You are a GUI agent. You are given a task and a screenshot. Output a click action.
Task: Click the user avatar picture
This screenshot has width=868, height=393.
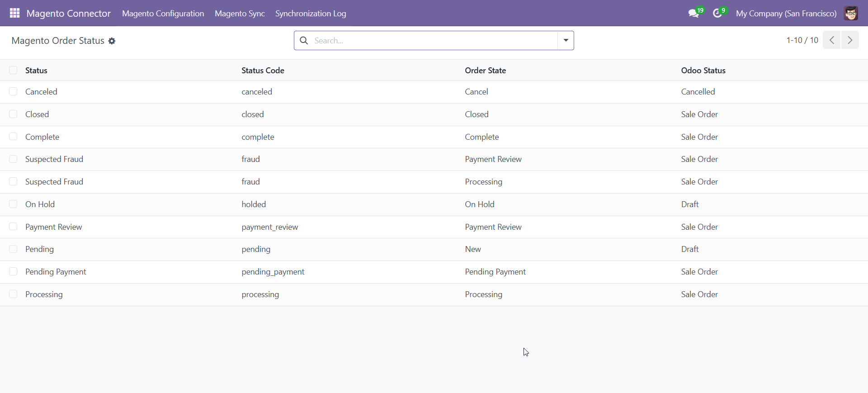point(851,14)
